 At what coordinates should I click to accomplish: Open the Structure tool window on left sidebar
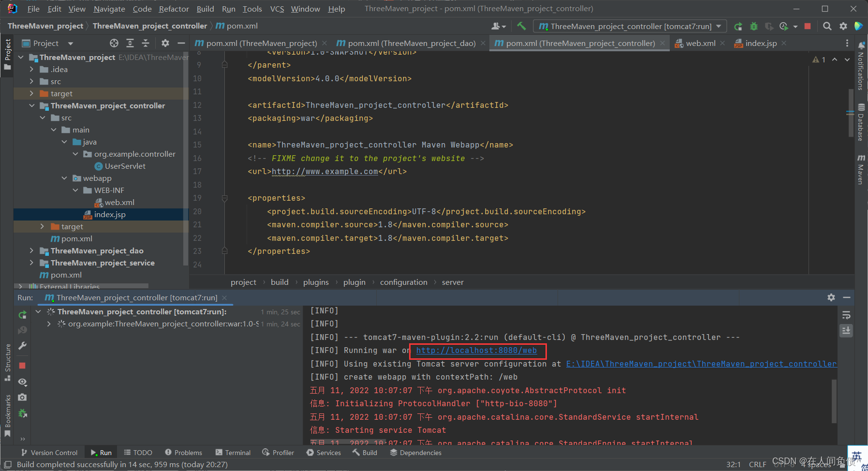coord(7,362)
